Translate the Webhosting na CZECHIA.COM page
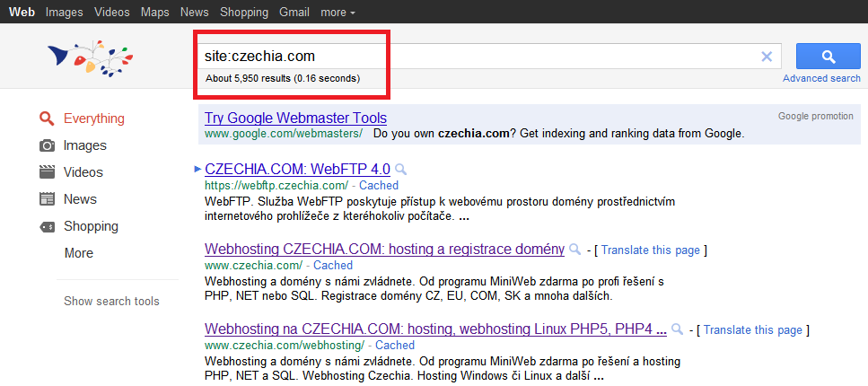The width and height of the screenshot is (868, 386). pyautogui.click(x=753, y=330)
